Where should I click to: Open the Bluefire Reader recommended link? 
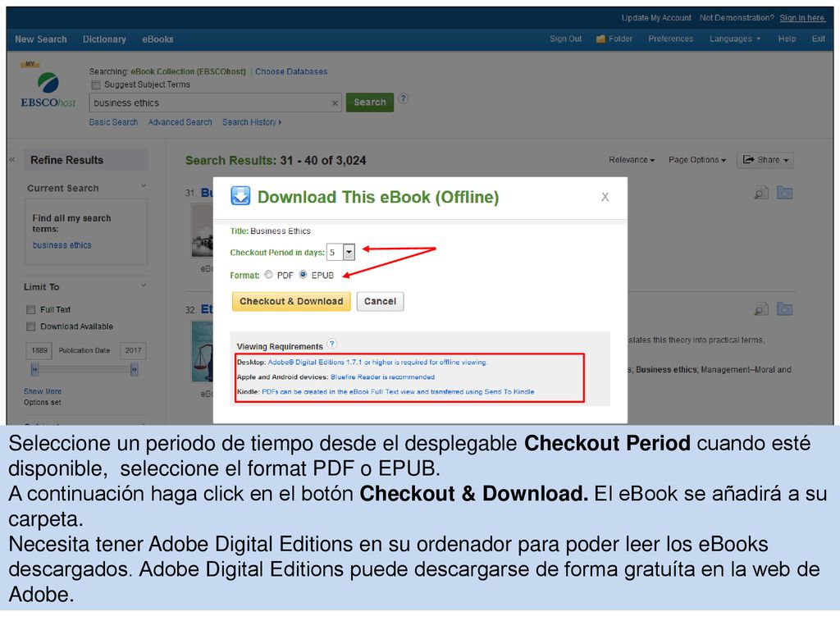(x=382, y=377)
